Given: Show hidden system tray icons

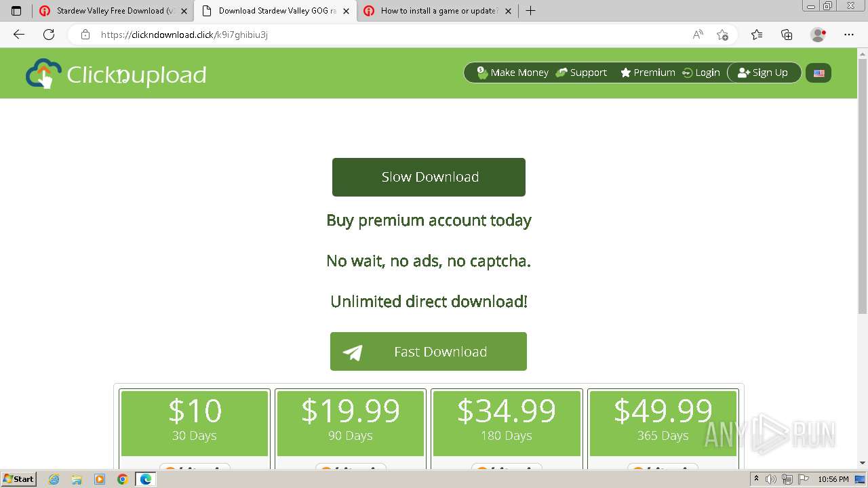Looking at the screenshot, I should [x=757, y=479].
